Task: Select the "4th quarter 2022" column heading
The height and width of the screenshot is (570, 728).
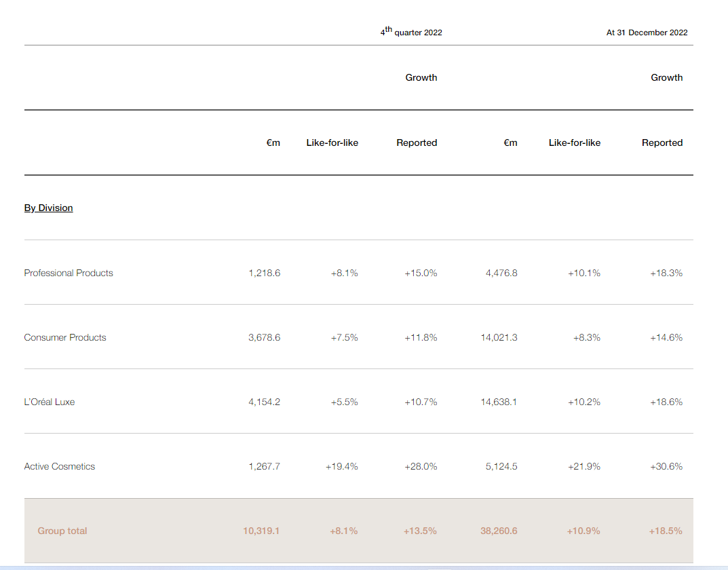Action: pos(411,32)
